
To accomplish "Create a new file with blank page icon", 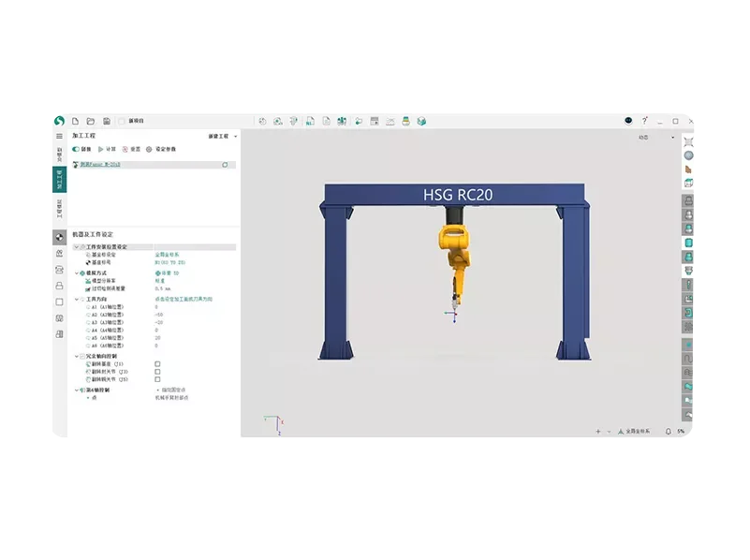I will point(75,122).
